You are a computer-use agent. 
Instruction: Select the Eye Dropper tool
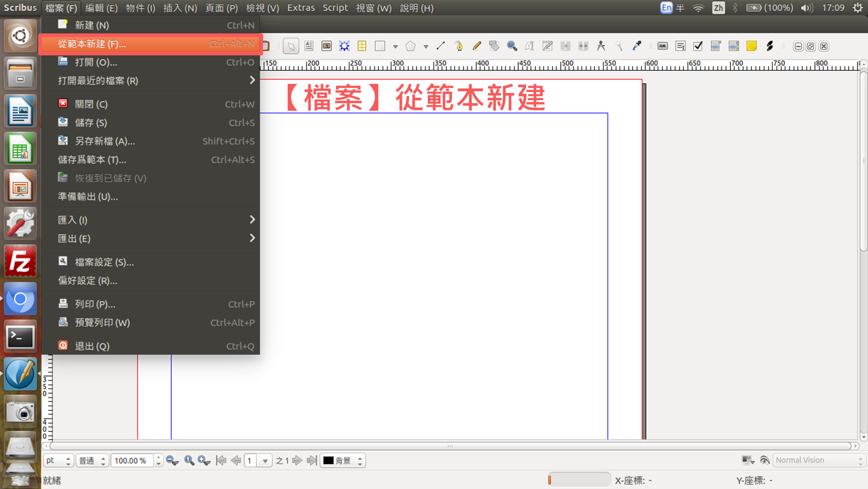tap(637, 46)
